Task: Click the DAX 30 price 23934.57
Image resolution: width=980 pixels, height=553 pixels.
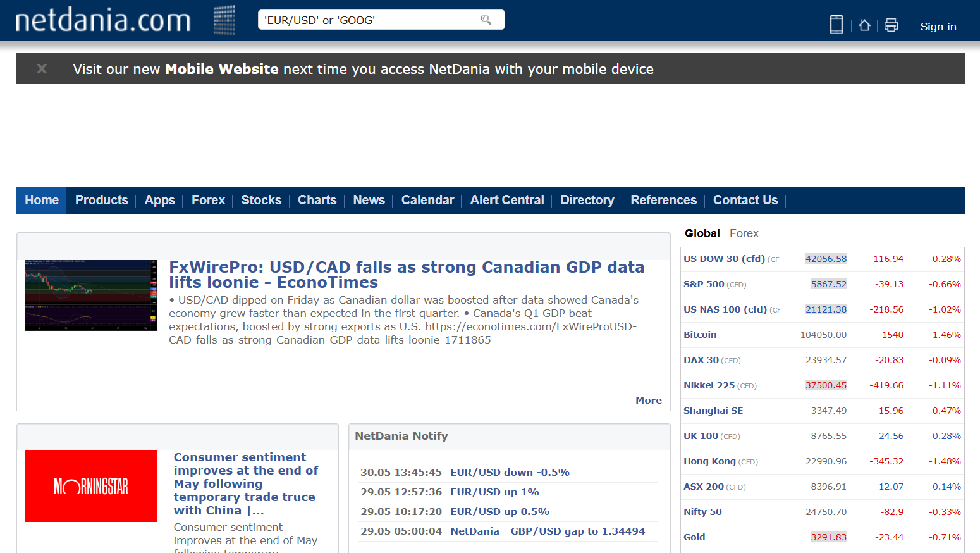Action: 826,360
